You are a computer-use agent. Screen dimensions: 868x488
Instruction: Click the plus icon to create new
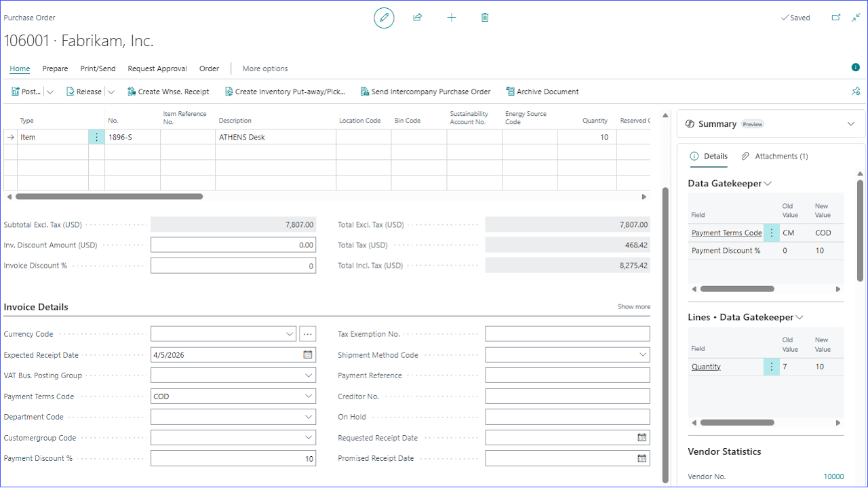[452, 18]
